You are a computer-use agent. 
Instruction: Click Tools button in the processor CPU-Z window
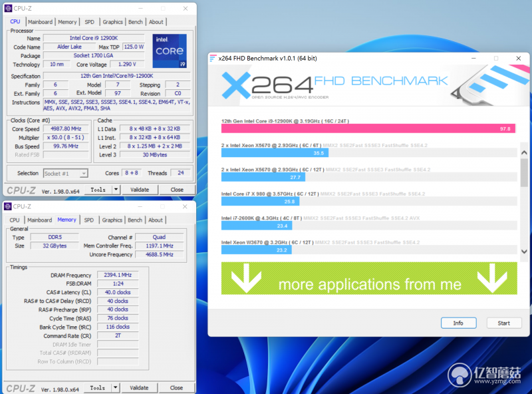click(98, 190)
